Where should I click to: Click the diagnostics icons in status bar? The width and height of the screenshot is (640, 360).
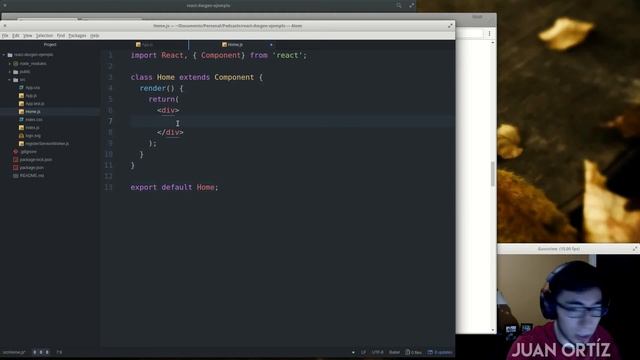coord(41,352)
